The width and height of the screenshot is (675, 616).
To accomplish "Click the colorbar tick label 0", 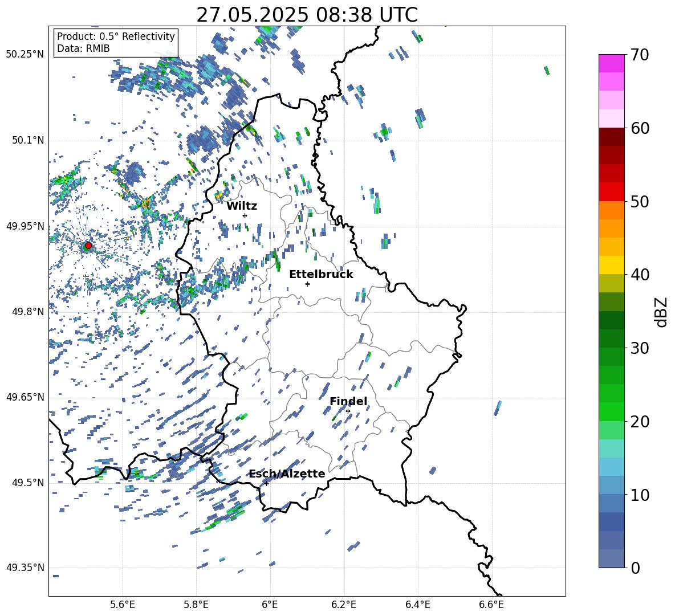I will [635, 568].
